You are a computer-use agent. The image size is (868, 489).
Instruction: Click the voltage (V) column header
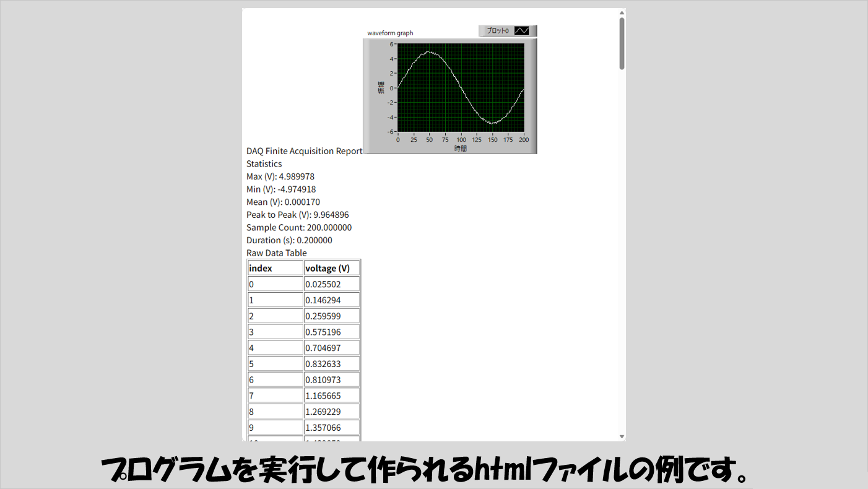[x=332, y=268]
